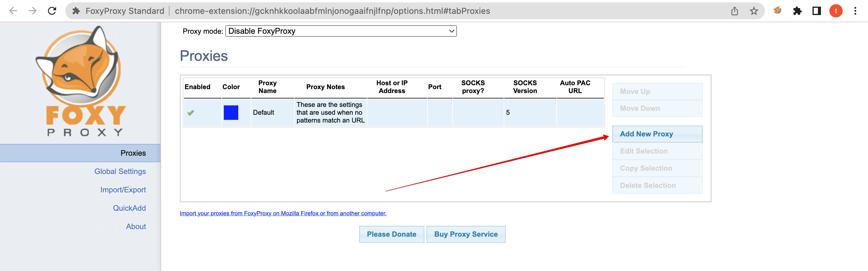Screen dimensions: 868x271
Task: Click Edit Selection button
Action: coord(657,151)
